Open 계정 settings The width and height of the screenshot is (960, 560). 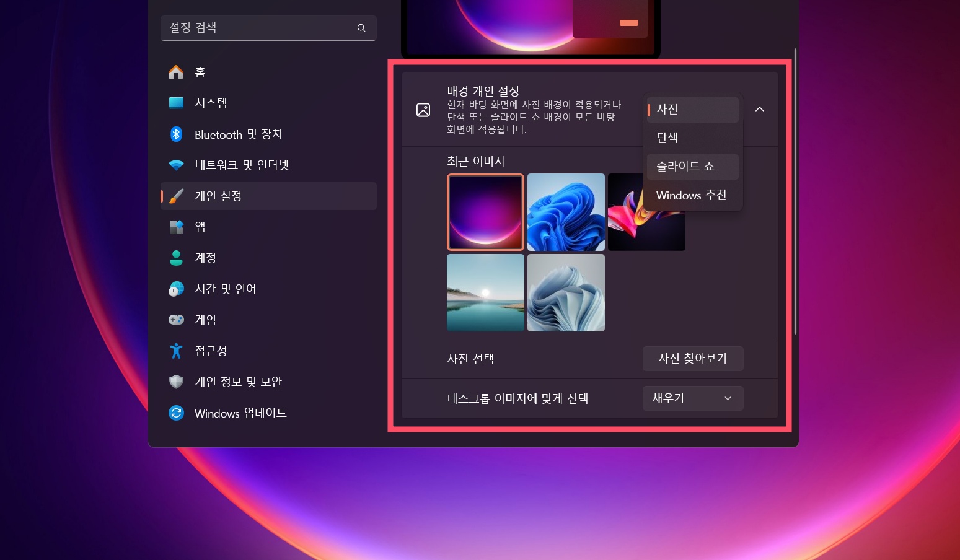tap(268, 258)
